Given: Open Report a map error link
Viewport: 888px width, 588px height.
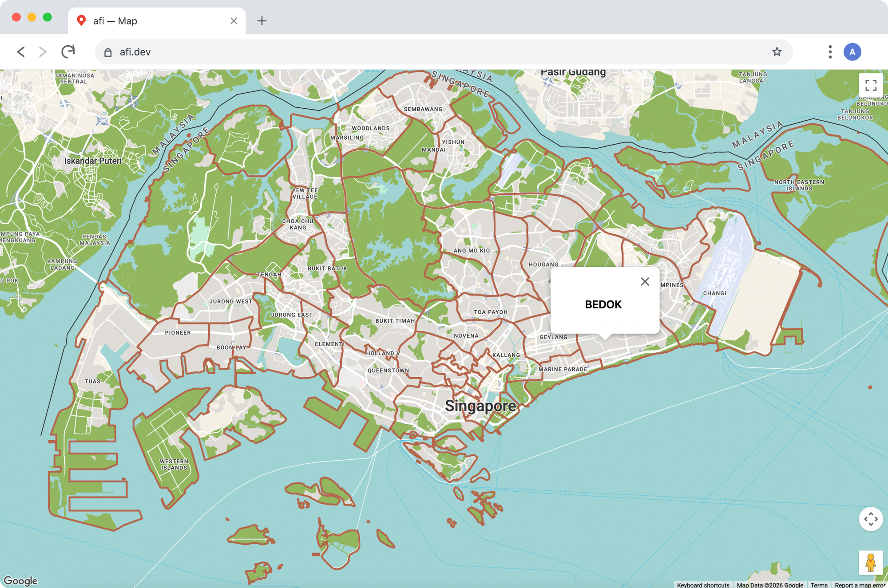Looking at the screenshot, I should point(860,585).
